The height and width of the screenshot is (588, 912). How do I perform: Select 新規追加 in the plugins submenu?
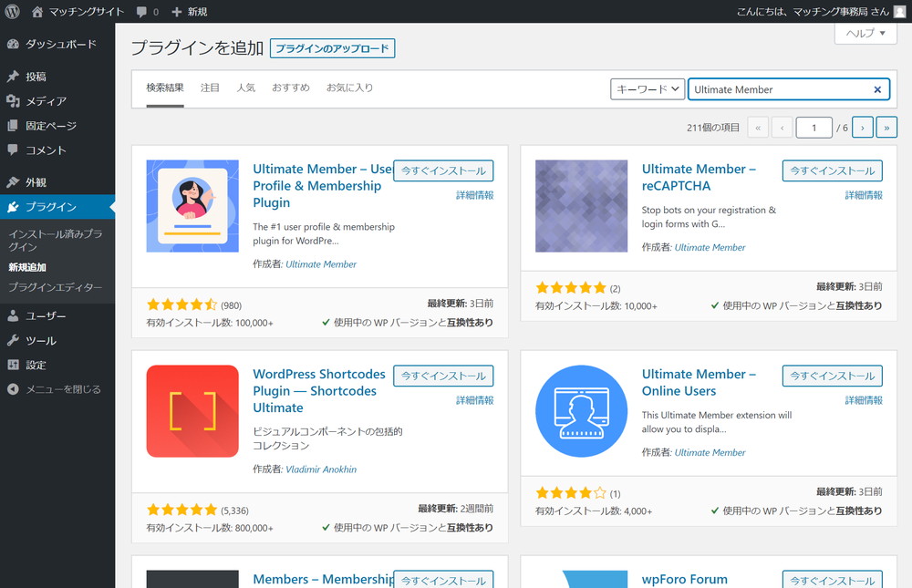click(x=27, y=267)
